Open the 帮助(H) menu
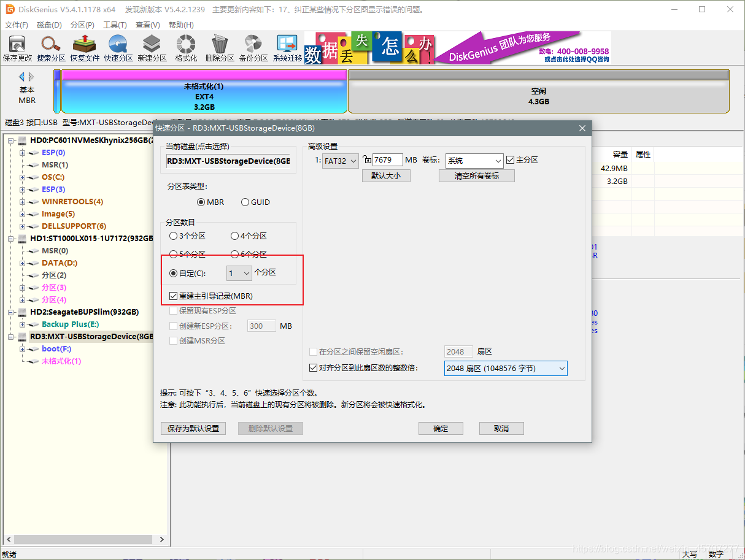The height and width of the screenshot is (560, 745). click(180, 25)
